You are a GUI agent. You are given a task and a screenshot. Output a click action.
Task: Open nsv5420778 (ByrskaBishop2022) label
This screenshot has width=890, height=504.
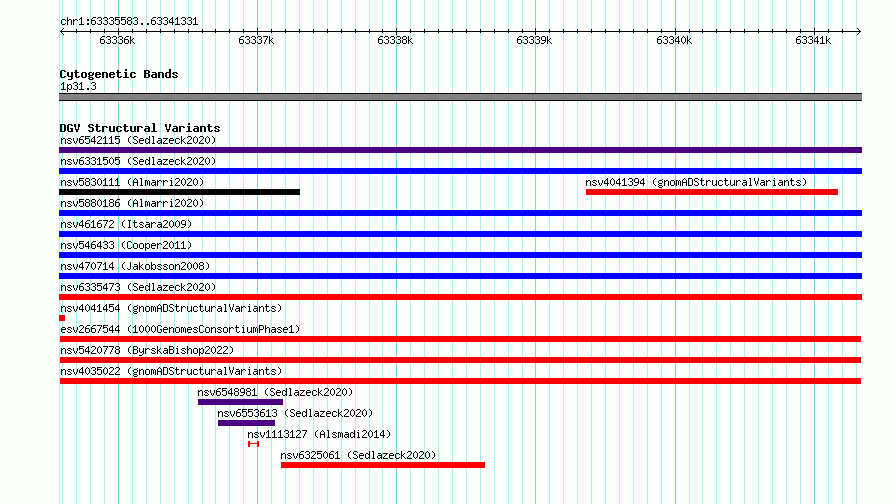pyautogui.click(x=147, y=350)
